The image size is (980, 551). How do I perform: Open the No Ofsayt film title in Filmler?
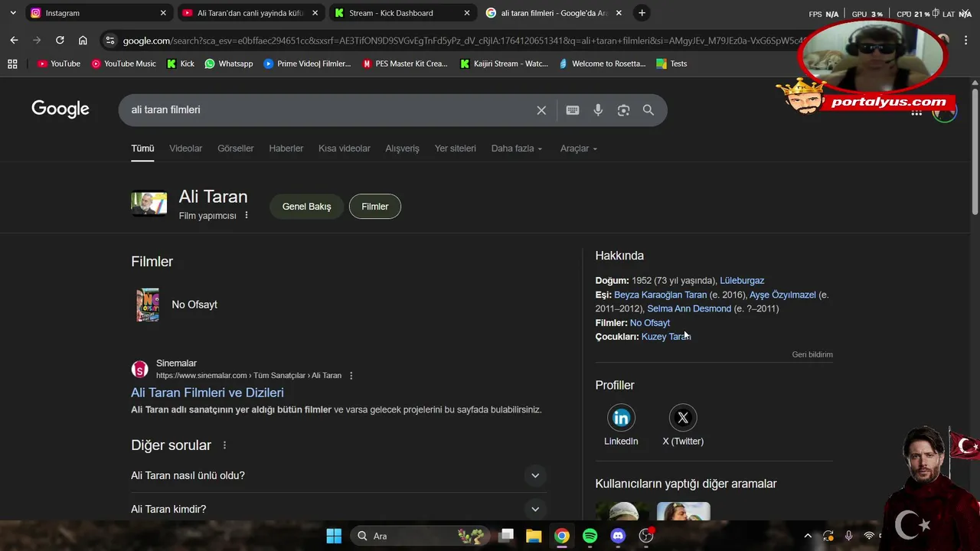point(194,305)
